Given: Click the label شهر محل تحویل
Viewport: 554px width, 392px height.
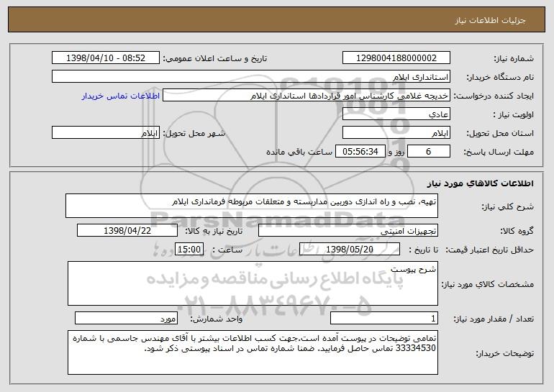Looking at the screenshot, I should [194, 134].
